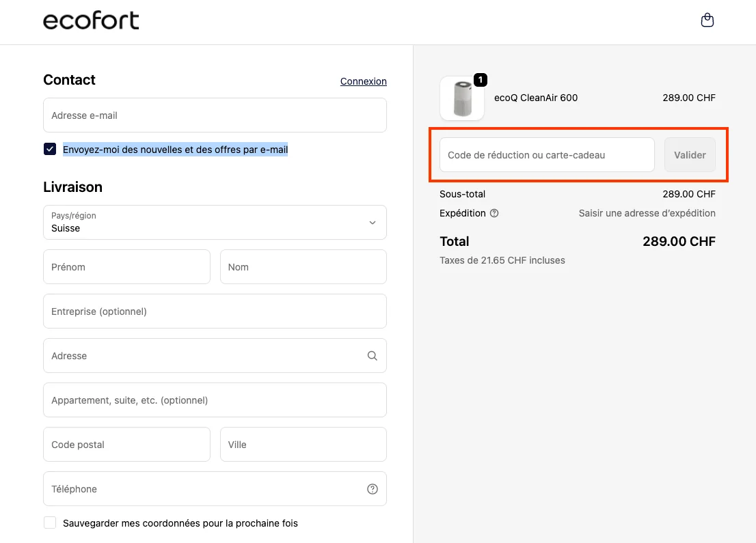Image resolution: width=756 pixels, height=543 pixels.
Task: Click the discount code input field
Action: coord(546,155)
